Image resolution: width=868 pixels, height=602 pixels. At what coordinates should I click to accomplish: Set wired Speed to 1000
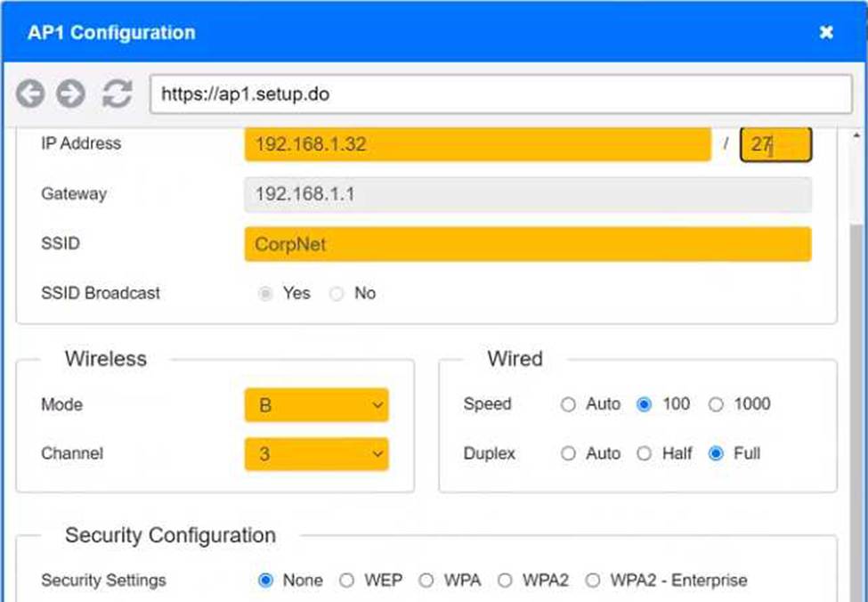[716, 405]
